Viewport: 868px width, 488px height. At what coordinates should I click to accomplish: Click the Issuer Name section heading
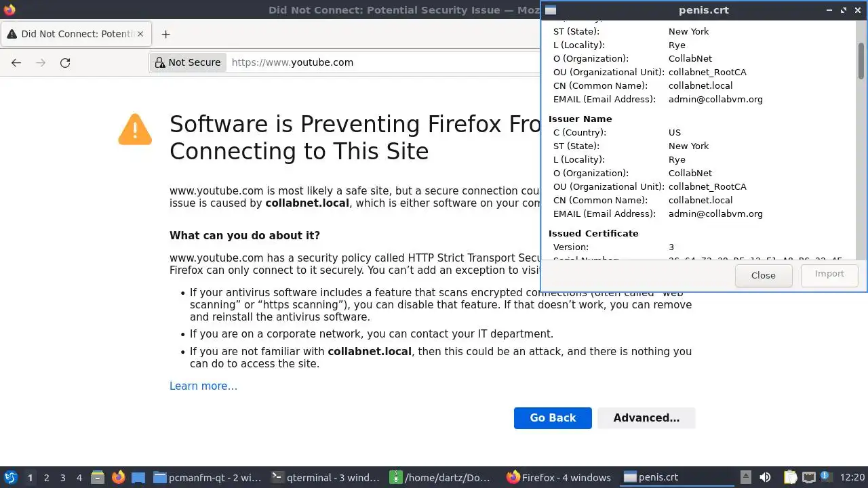click(x=580, y=119)
